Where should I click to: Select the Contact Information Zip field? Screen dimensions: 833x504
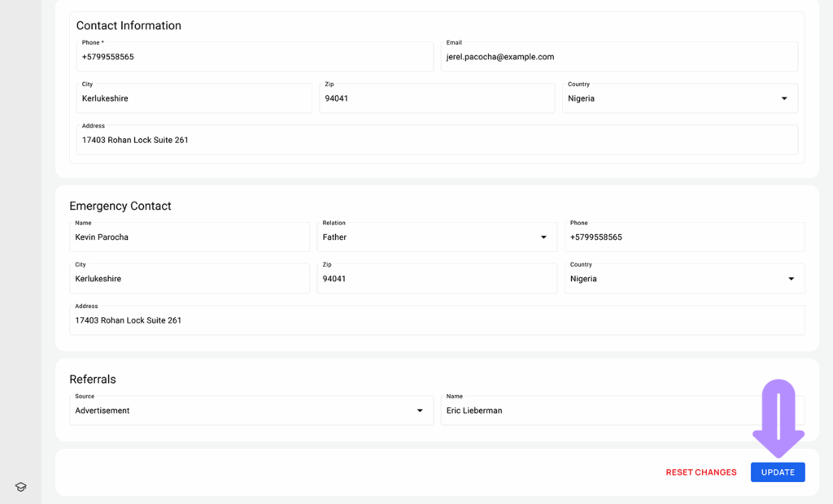pos(436,98)
